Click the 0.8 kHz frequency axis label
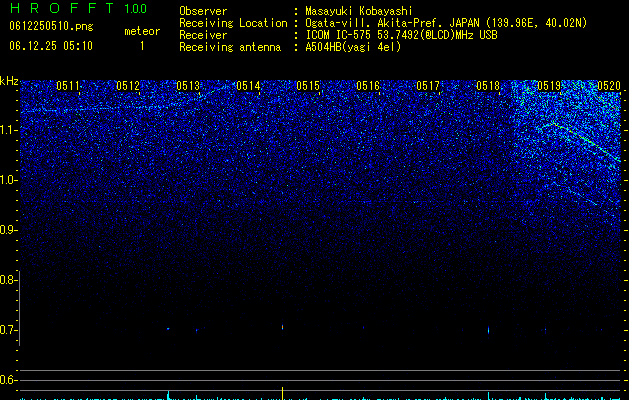 coord(8,280)
